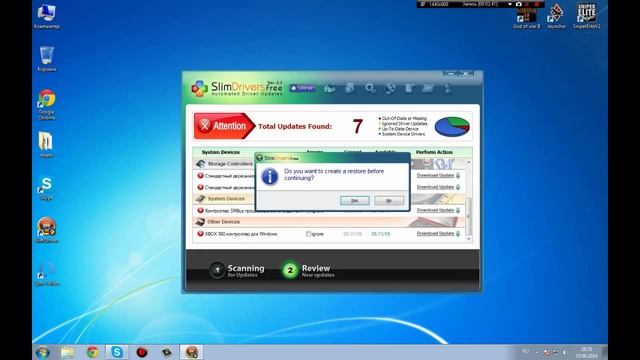Open the dropdown arrow on recorder bar
Image resolution: width=640 pixels, height=360 pixels.
(510, 4)
